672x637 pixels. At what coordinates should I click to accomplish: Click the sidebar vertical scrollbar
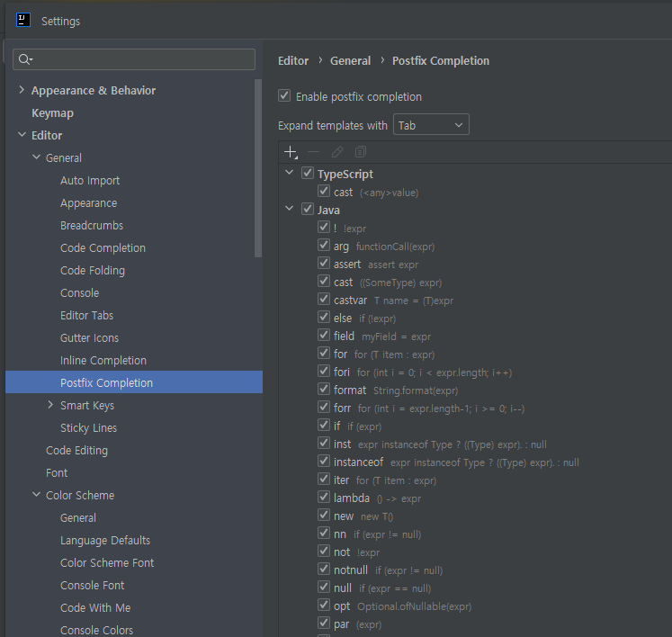pyautogui.click(x=258, y=168)
